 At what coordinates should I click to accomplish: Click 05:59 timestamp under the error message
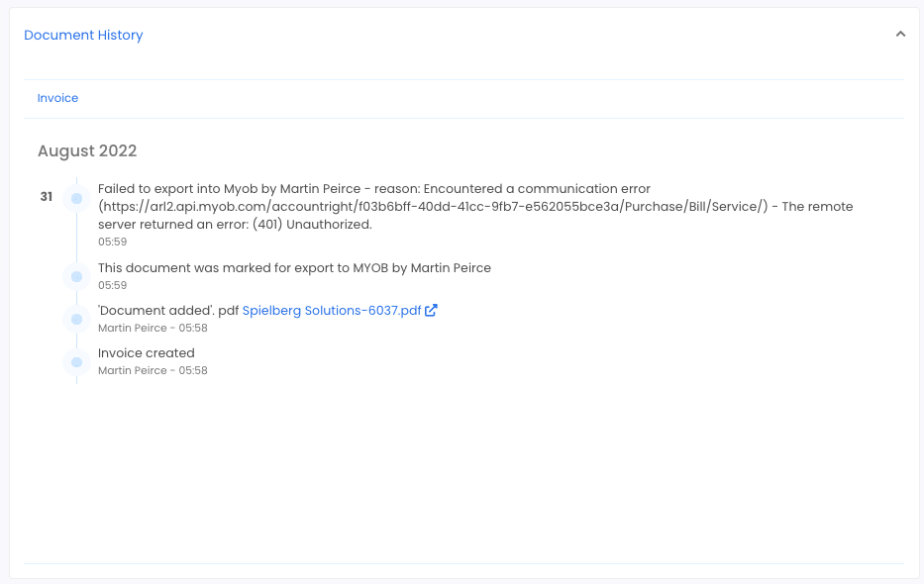[113, 242]
